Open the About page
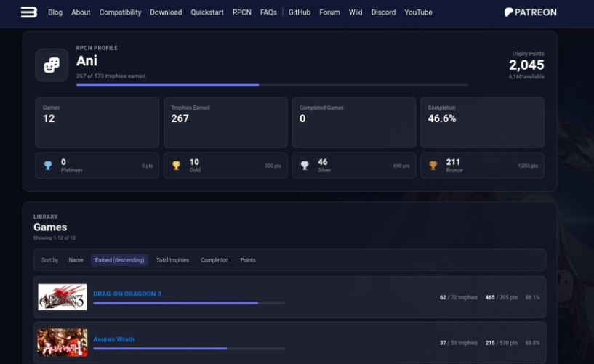Image resolution: width=594 pixels, height=364 pixels. tap(81, 12)
